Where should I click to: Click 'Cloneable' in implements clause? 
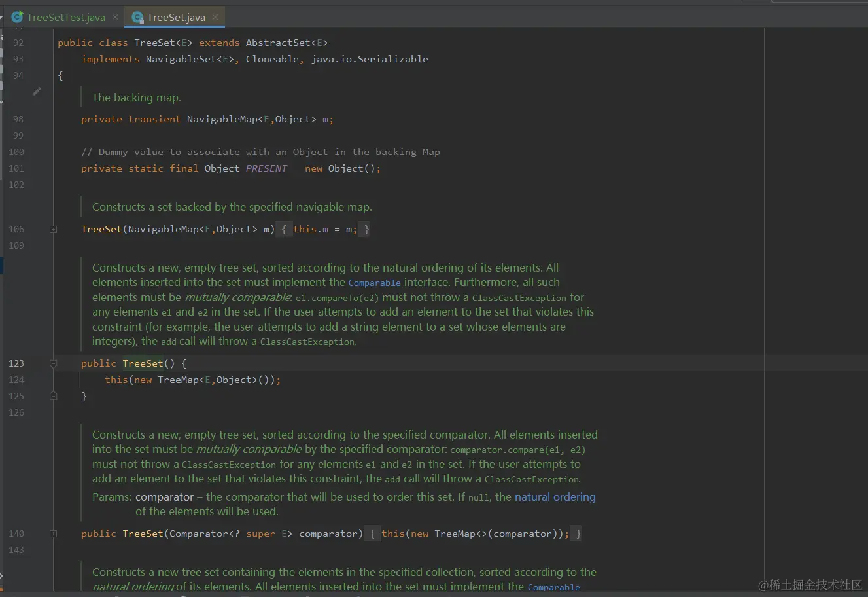point(272,59)
